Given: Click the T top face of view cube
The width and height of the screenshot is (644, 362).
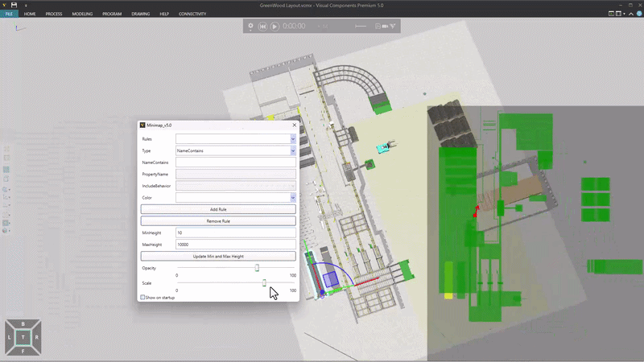Looking at the screenshot, I should point(23,336).
